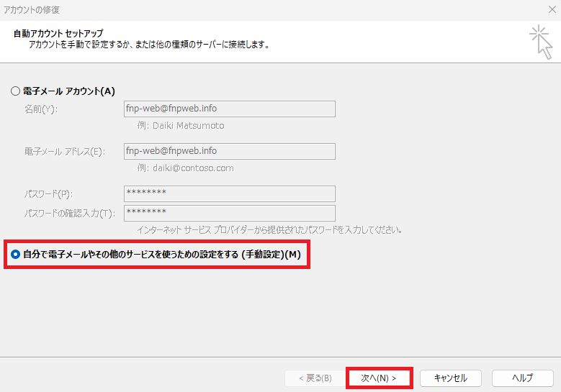Click the 例: Daiki Matsumoto hint text
The height and width of the screenshot is (392, 561).
(181, 126)
